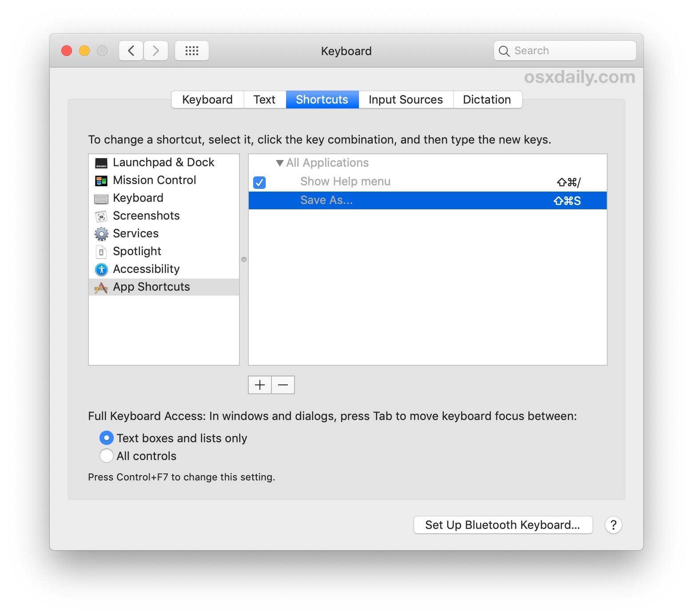Image resolution: width=693 pixels, height=616 pixels.
Task: Click the Show All grid icon
Action: click(192, 51)
